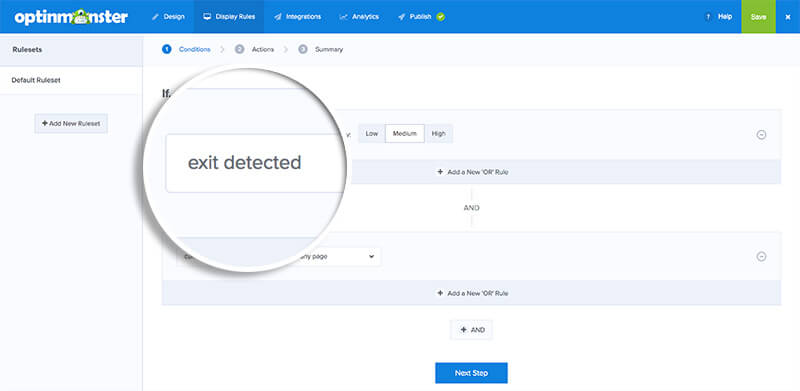800x391 pixels.
Task: Remove the any page rule via minus icon
Action: click(761, 257)
